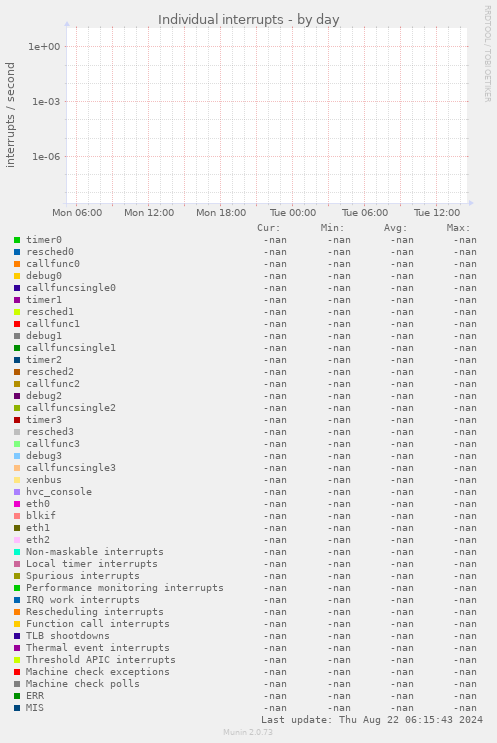The image size is (497, 743).
Task: Click the Munin 2.0.73 version footer
Action: (x=248, y=732)
